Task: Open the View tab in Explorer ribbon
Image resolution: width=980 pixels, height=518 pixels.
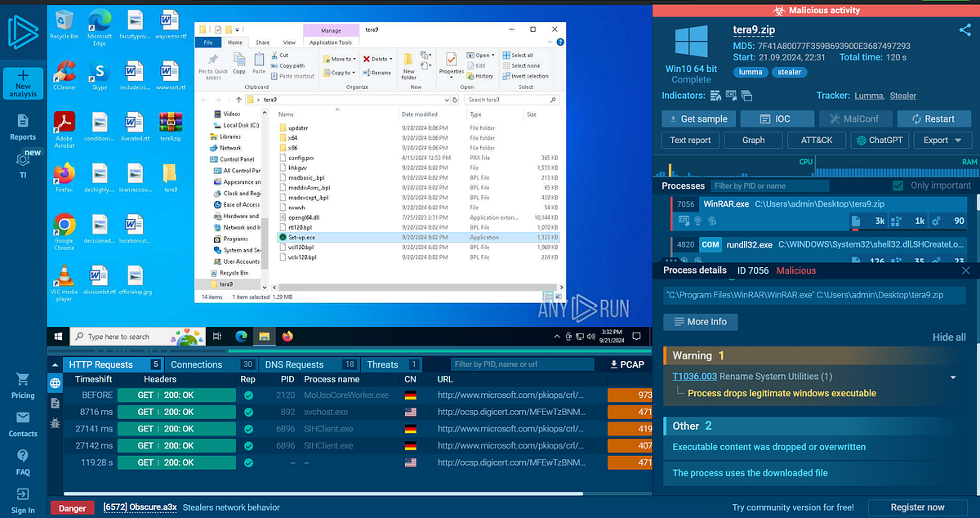Action: [289, 42]
